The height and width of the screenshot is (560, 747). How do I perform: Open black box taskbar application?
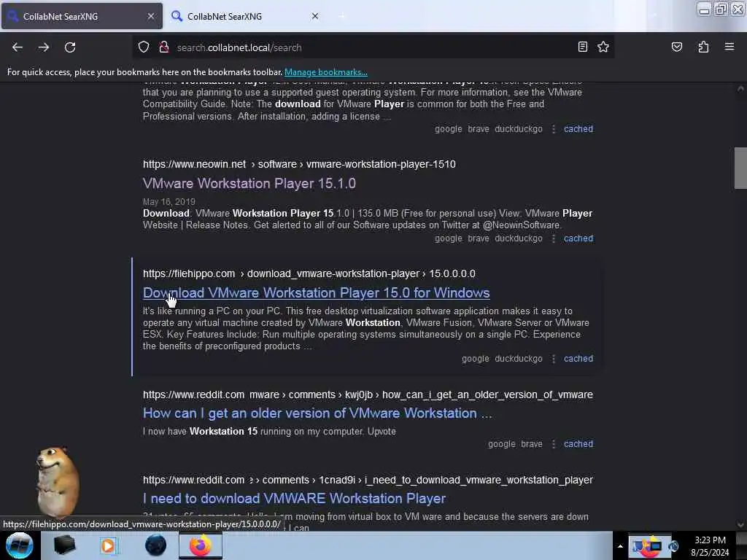tap(64, 545)
